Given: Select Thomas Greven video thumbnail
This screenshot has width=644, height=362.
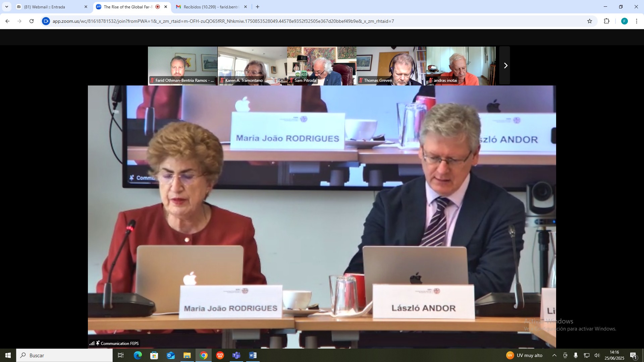Looking at the screenshot, I should click(391, 66).
